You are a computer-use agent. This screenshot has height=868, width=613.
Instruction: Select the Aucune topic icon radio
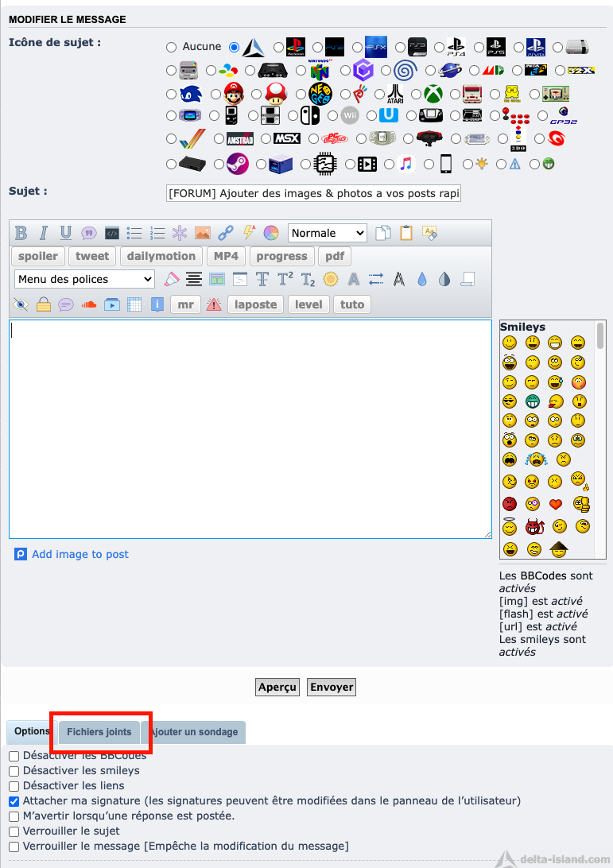172,48
